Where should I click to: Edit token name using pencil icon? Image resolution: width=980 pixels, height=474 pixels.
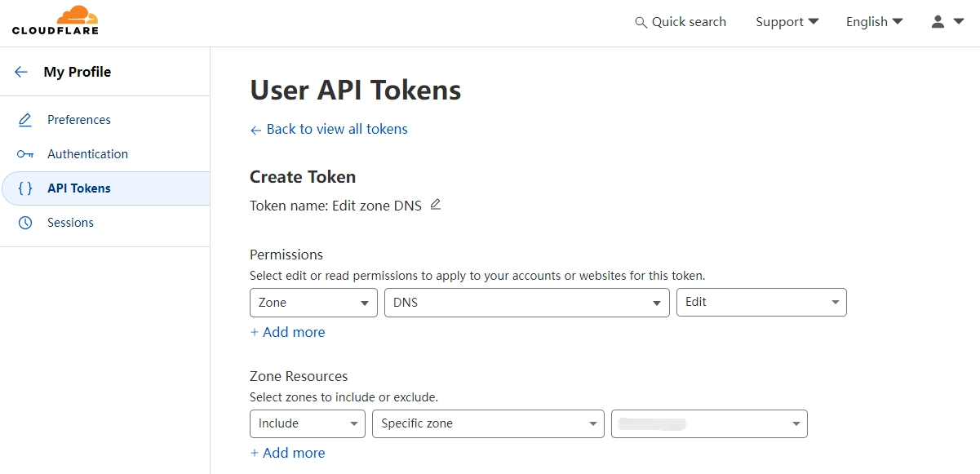436,205
